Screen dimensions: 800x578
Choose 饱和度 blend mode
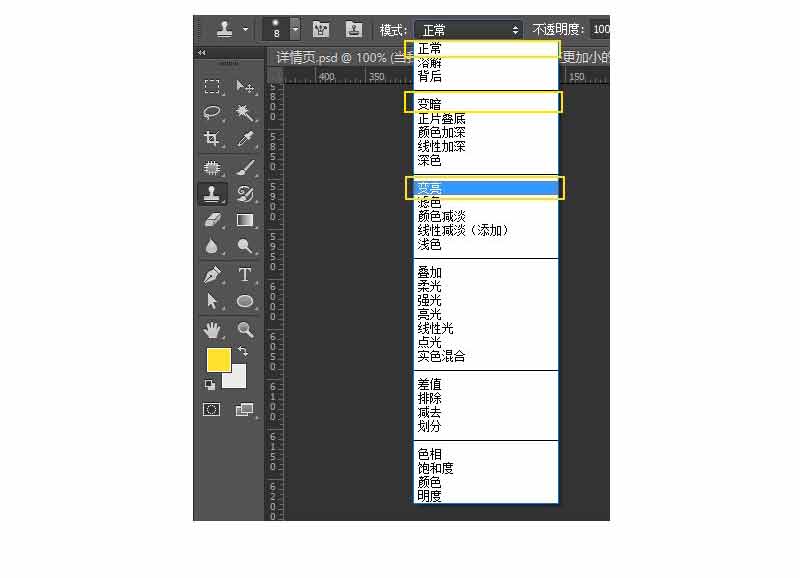486,468
